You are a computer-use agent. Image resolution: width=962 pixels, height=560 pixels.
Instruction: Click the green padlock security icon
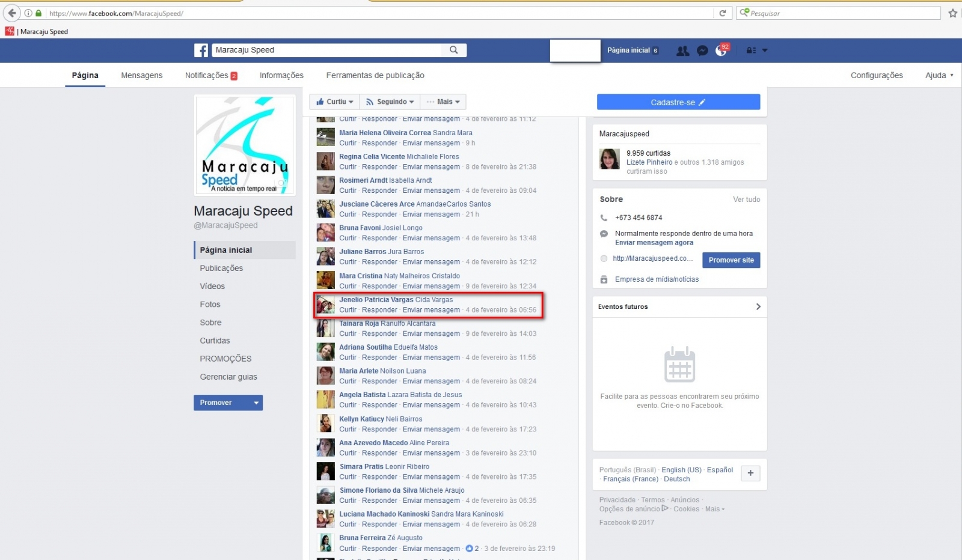[39, 13]
